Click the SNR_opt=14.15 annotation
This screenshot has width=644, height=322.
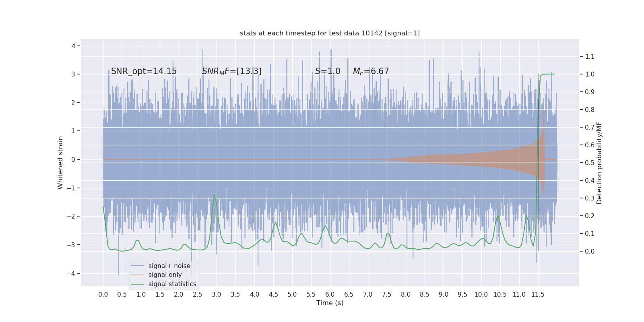pos(144,71)
